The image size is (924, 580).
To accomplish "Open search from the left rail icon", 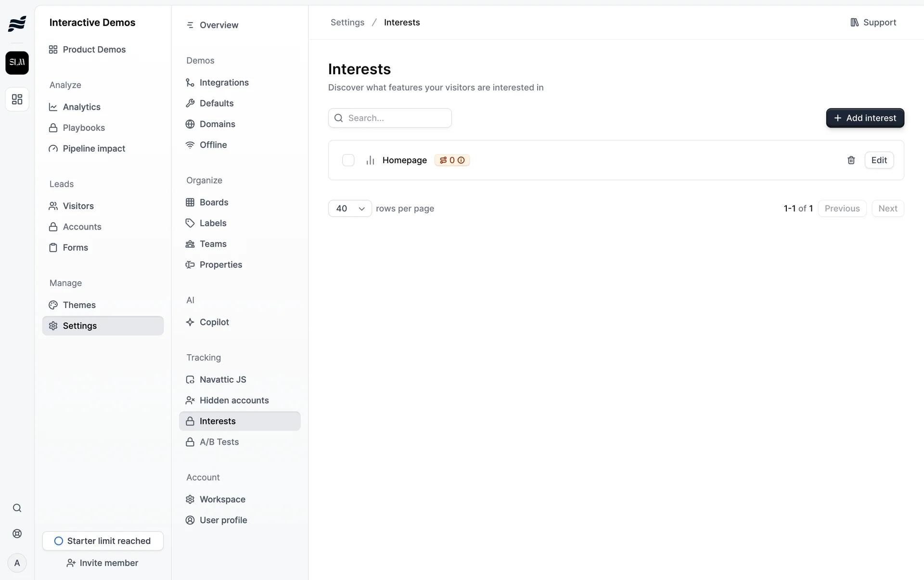I will click(17, 508).
